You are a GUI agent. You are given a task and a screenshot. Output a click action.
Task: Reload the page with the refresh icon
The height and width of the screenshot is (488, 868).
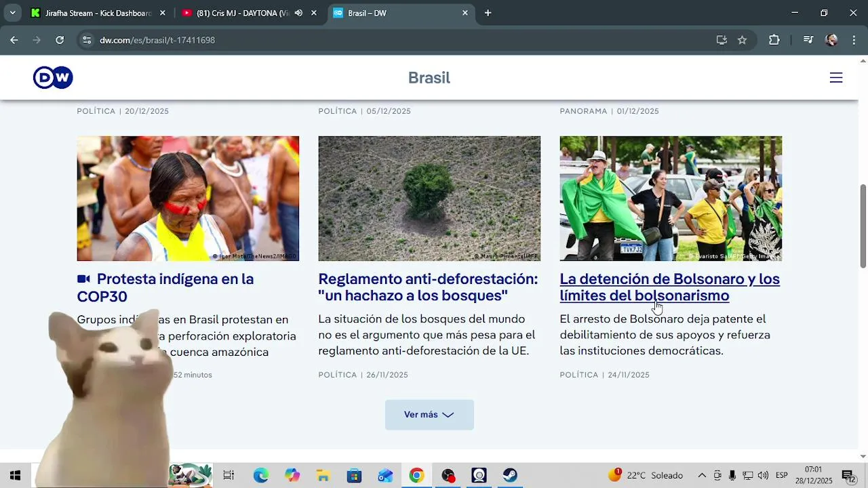60,40
